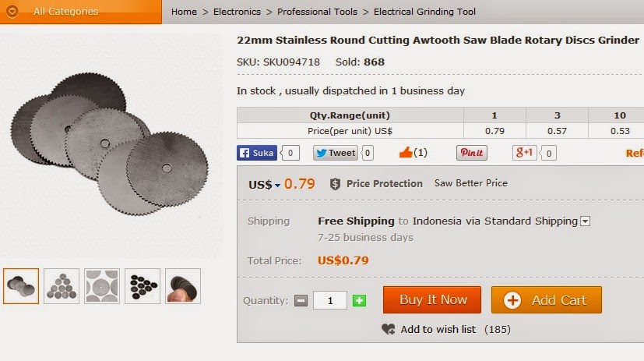Click into the quantity input field
This screenshot has height=361, width=644.
coord(329,300)
